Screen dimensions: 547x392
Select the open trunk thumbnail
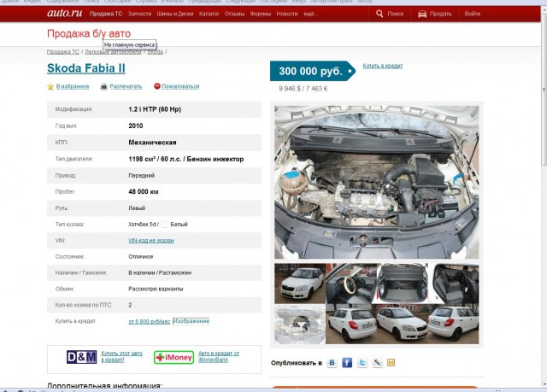(x=403, y=284)
